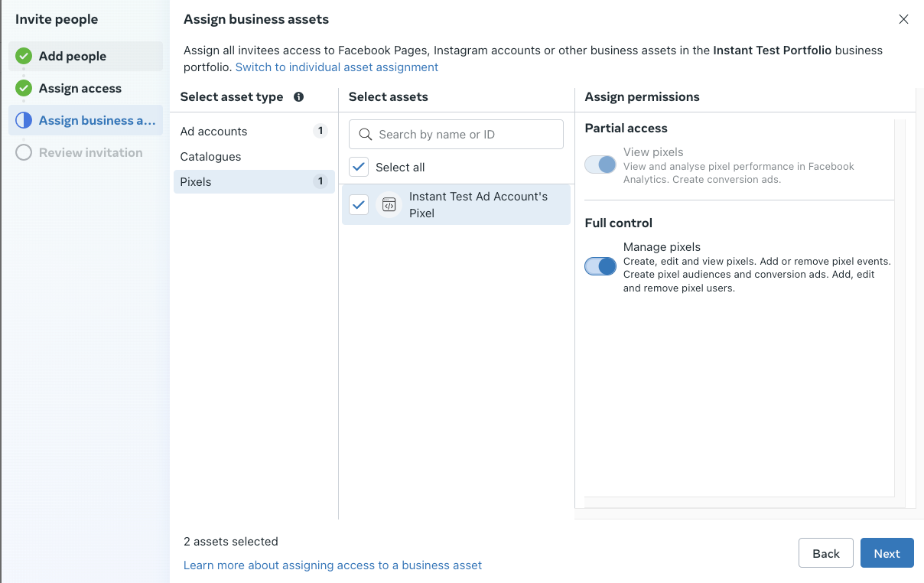Click the Search by name or ID field
The width and height of the screenshot is (924, 583).
[456, 134]
